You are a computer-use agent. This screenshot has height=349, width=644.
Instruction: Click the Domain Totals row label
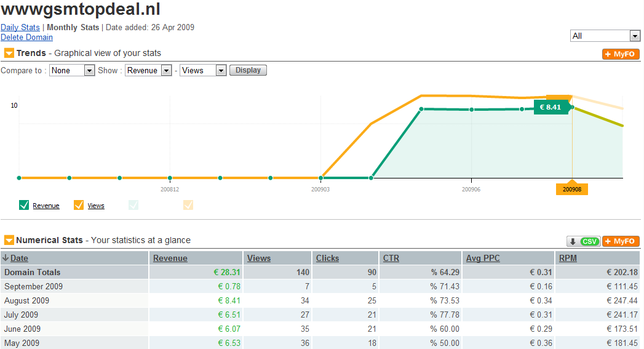coord(33,272)
